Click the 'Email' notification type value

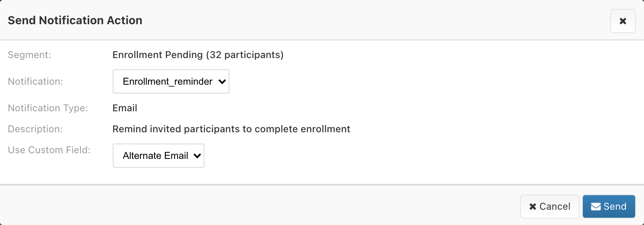[125, 108]
